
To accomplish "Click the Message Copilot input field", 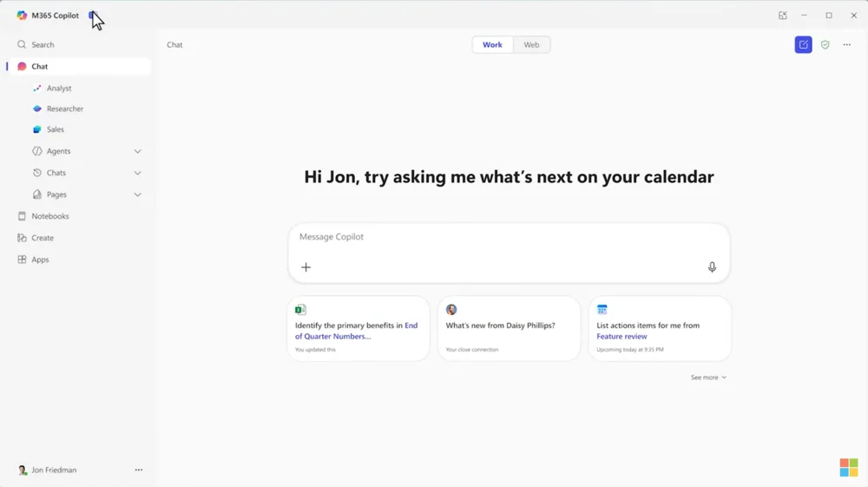I will [508, 237].
